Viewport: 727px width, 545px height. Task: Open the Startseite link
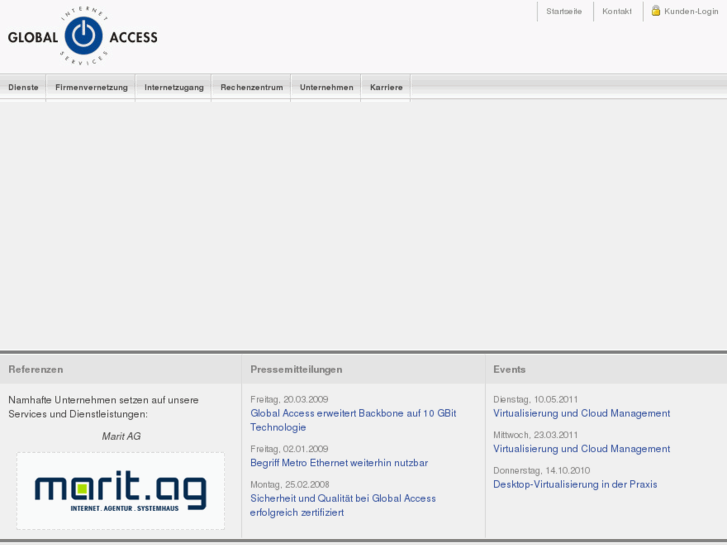[564, 12]
